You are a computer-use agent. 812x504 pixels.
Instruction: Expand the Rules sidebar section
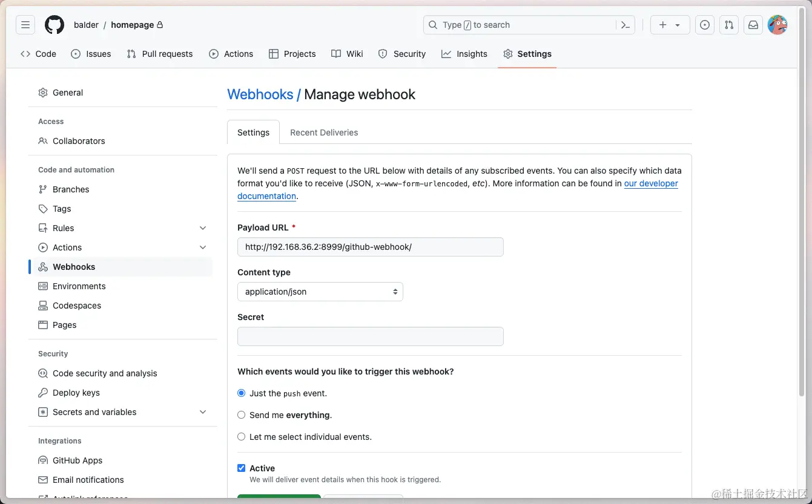pyautogui.click(x=203, y=228)
